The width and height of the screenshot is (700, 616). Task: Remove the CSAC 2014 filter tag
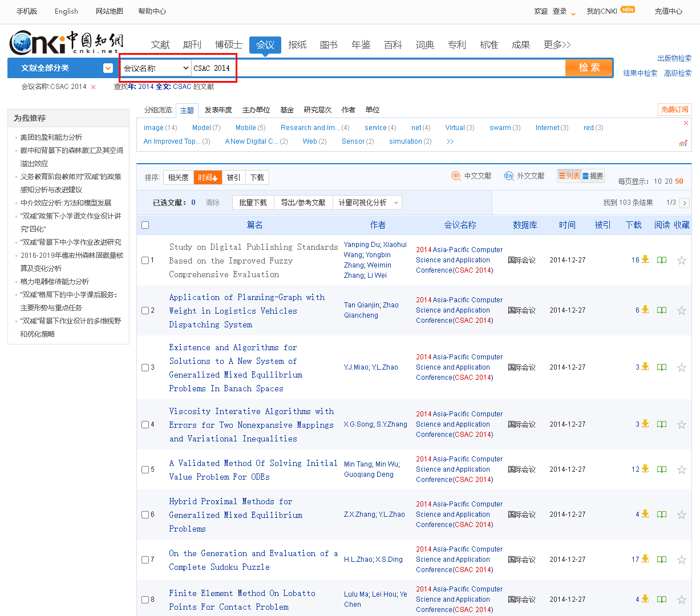click(x=93, y=87)
